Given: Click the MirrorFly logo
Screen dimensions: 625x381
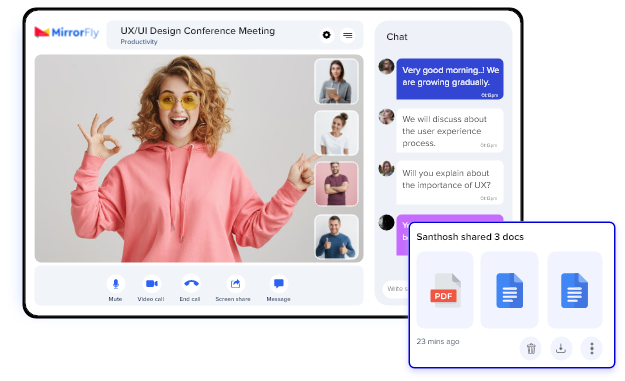Looking at the screenshot, I should (x=67, y=32).
